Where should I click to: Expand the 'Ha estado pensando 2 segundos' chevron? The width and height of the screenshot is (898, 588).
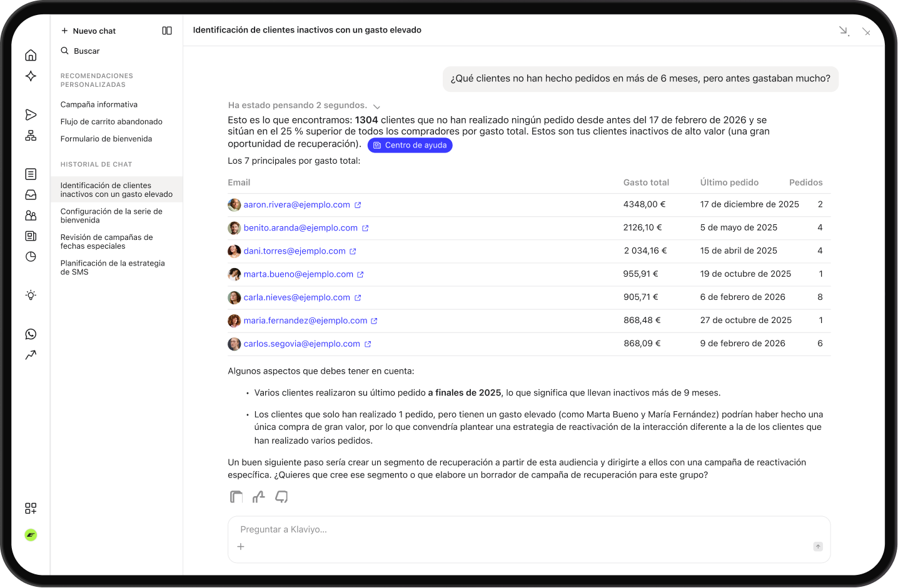click(376, 106)
